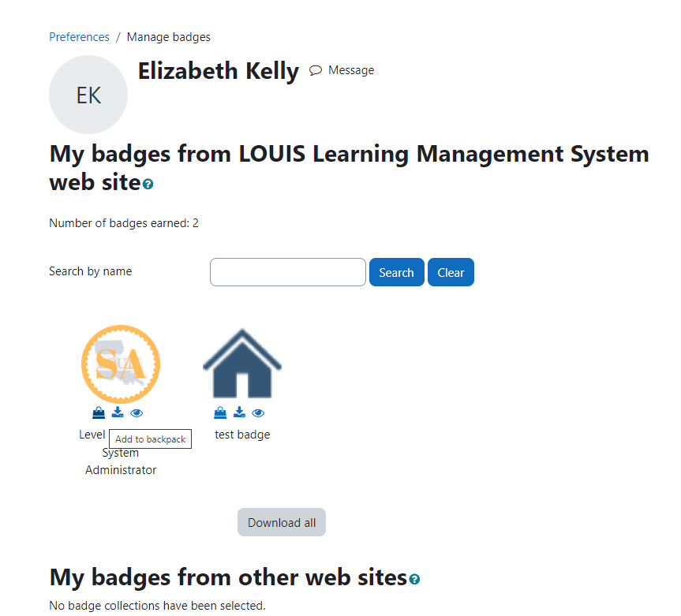
Task: Open help for badges from other web sites
Action: (415, 580)
